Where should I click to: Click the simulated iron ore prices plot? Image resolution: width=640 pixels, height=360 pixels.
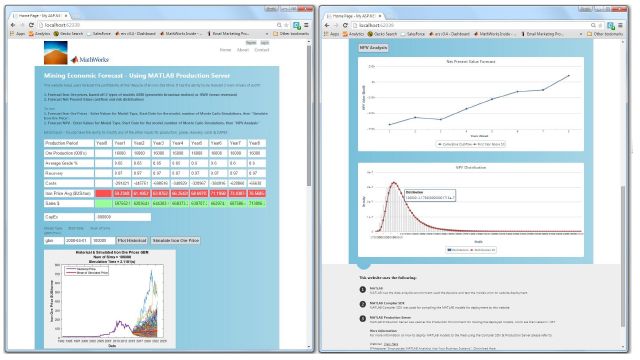pos(110,299)
